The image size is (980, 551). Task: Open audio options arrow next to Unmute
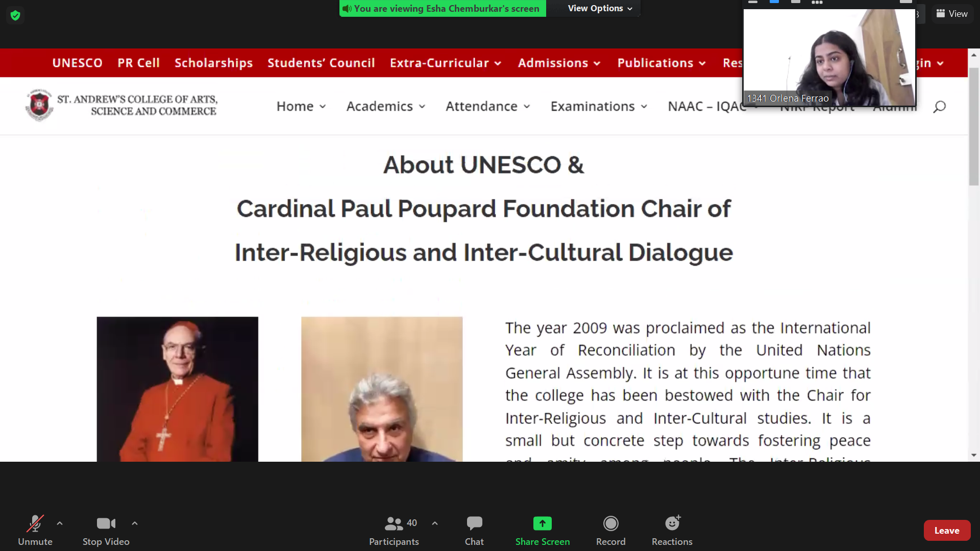(x=60, y=523)
